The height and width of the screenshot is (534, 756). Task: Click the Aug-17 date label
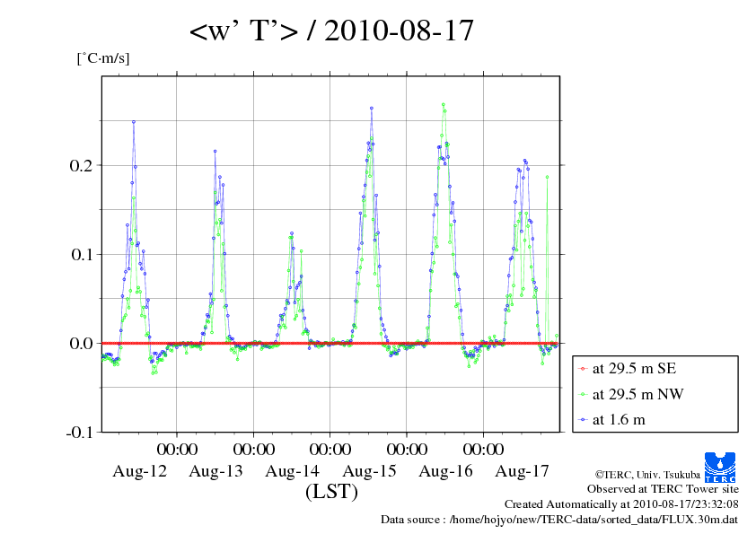click(523, 471)
